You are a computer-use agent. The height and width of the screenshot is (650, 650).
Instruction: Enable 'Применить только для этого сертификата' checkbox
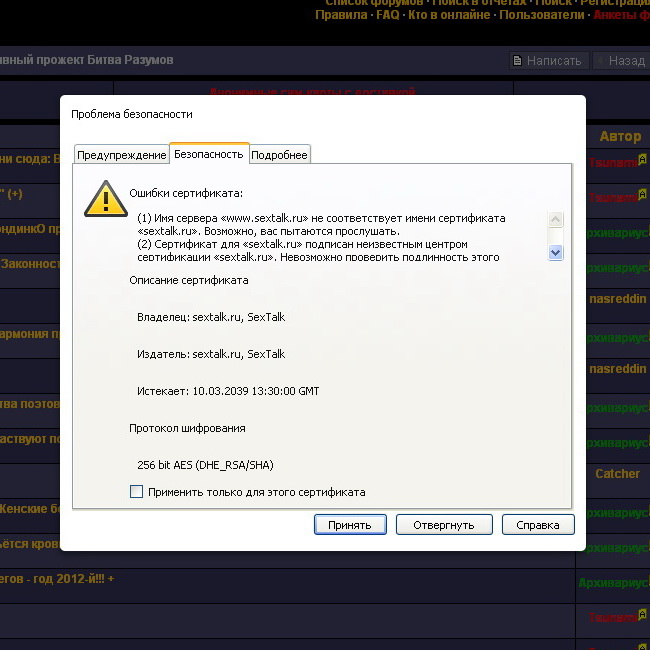click(x=136, y=492)
